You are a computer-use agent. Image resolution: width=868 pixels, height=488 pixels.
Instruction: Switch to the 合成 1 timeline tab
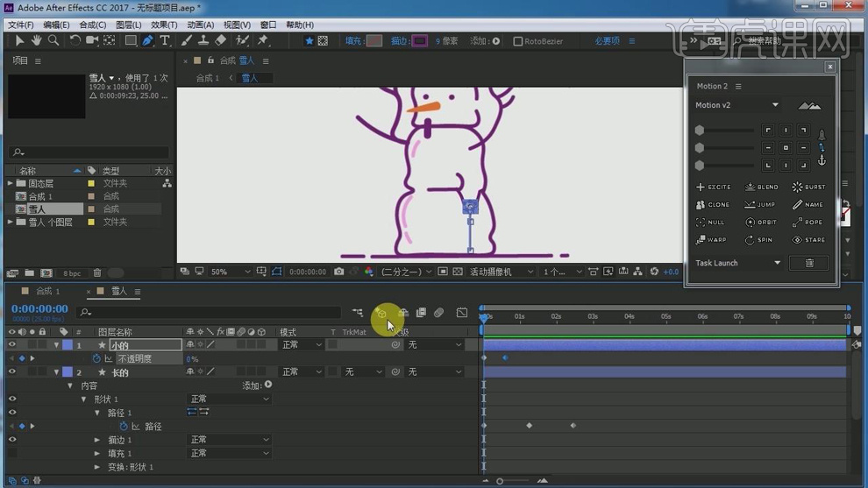(47, 291)
